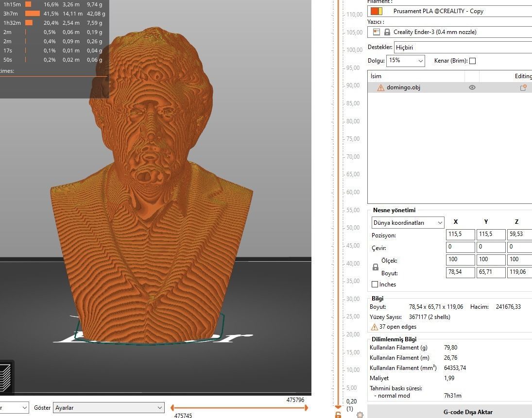
Task: Open the Creality Ender-3 printer preset dropdown
Action: 449,32
